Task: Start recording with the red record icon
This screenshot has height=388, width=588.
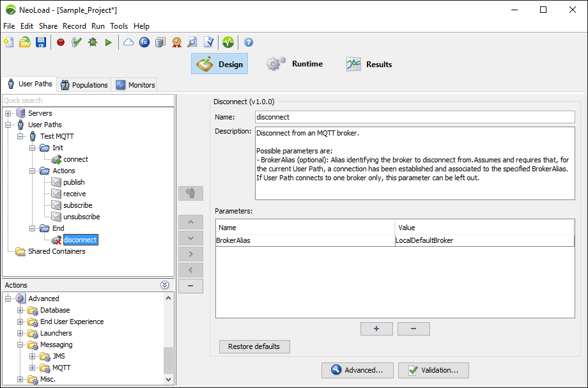Action: (60, 42)
